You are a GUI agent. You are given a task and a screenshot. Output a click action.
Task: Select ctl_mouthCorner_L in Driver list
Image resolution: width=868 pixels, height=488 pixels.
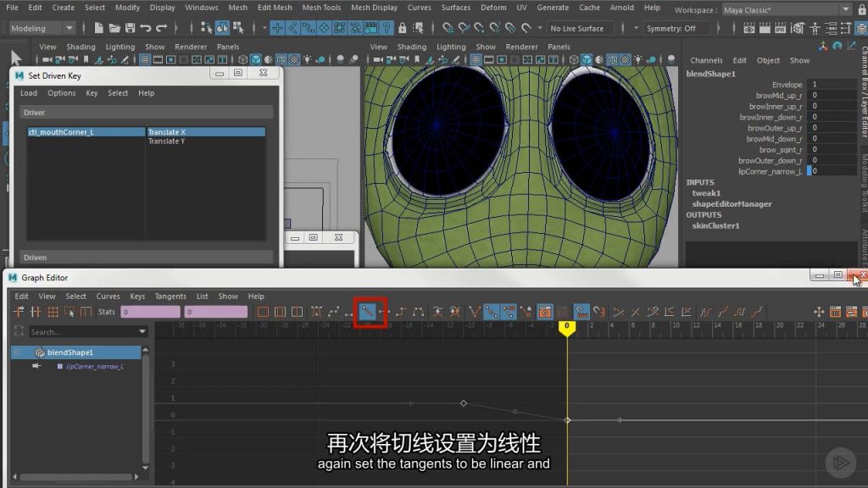[86, 132]
